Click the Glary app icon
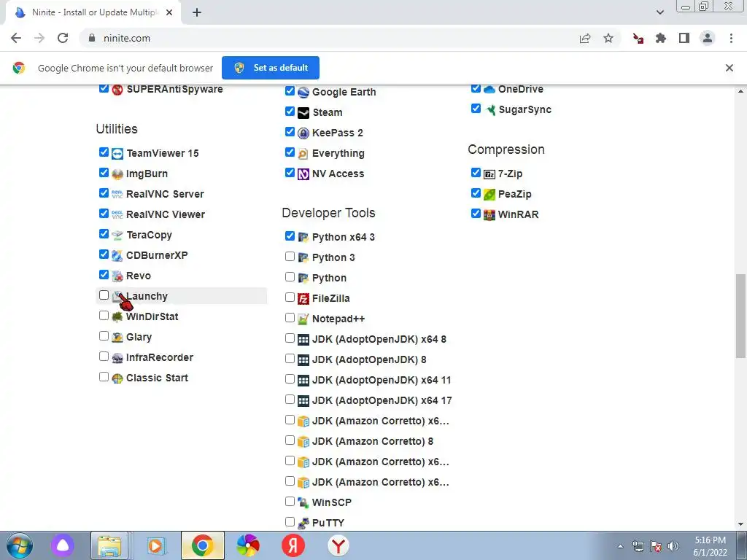747x560 pixels. coord(117,338)
